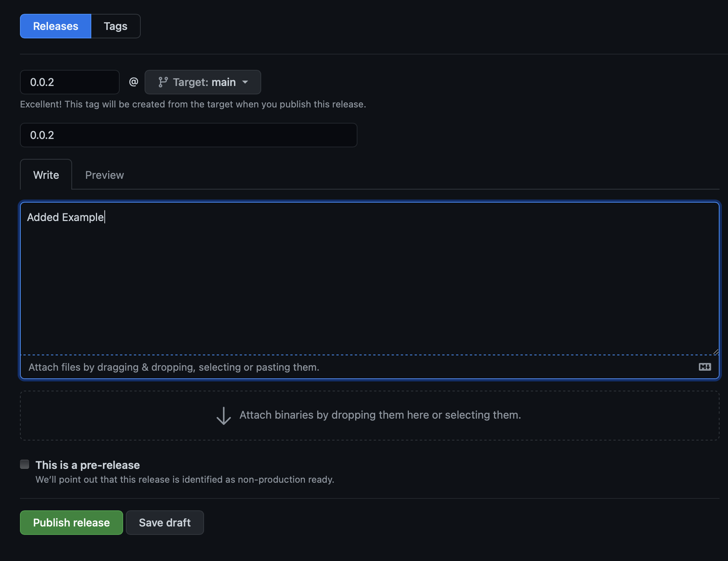This screenshot has height=561, width=728.
Task: Open the Tags tab
Action: (116, 26)
